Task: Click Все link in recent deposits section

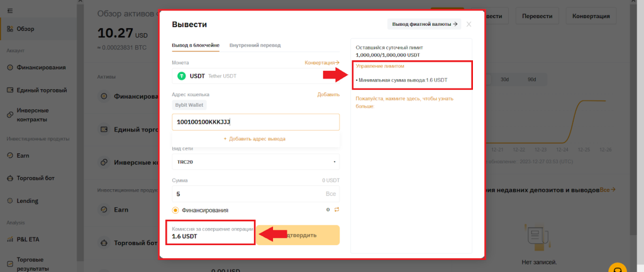Action: pyautogui.click(x=608, y=190)
